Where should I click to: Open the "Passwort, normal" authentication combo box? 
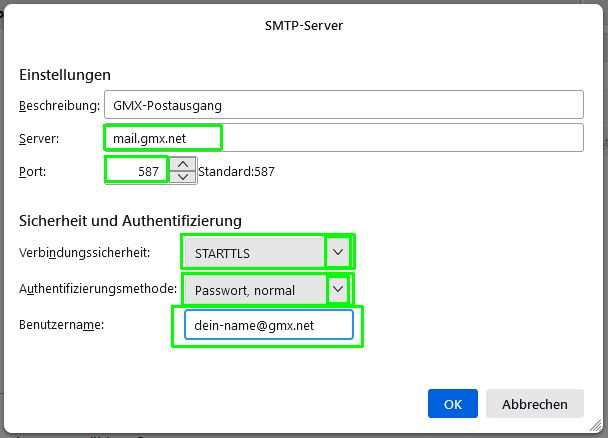pyautogui.click(x=254, y=290)
